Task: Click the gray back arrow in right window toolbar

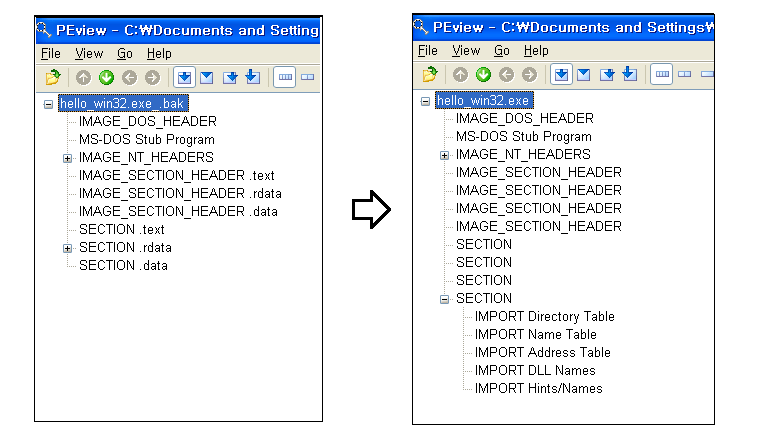Action: [506, 74]
